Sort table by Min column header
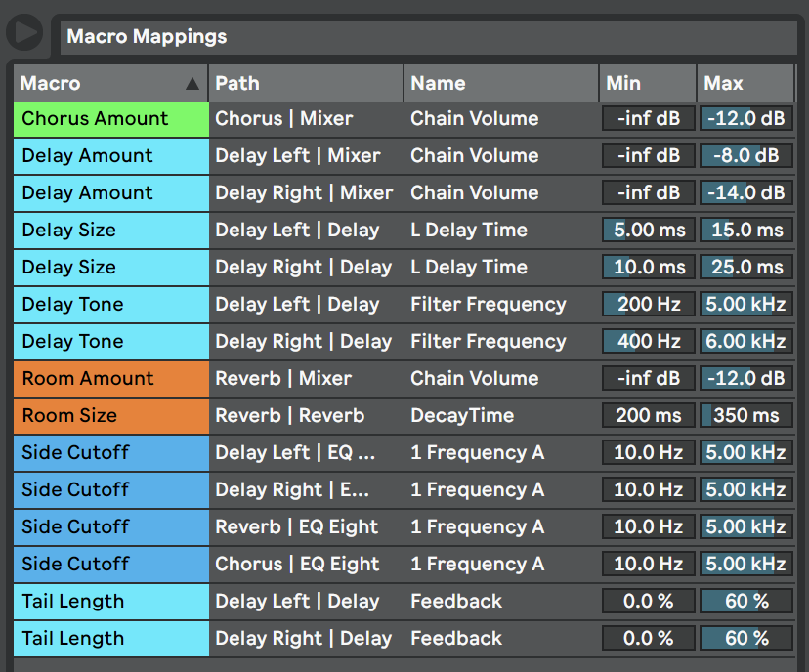The width and height of the screenshot is (809, 672). [648, 84]
